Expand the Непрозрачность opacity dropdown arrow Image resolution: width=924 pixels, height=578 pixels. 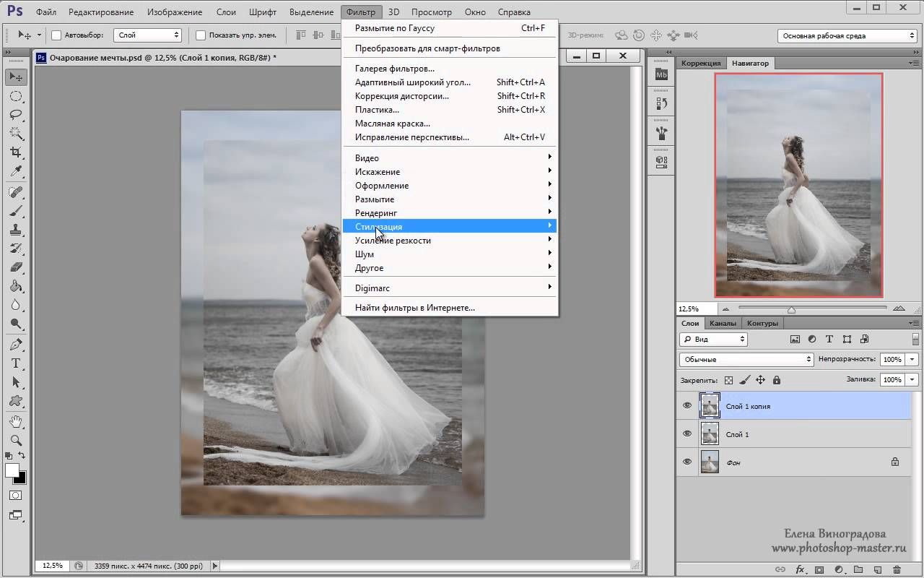click(x=913, y=359)
